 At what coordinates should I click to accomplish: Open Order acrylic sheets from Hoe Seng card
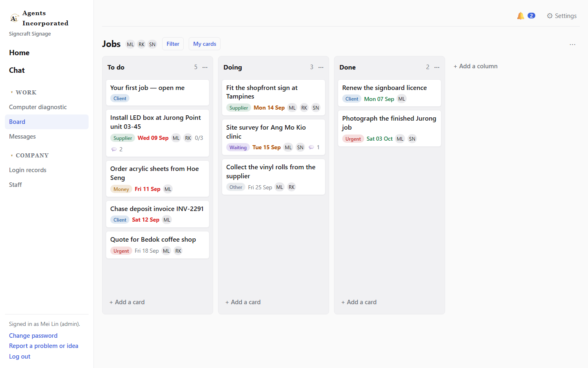coord(158,179)
